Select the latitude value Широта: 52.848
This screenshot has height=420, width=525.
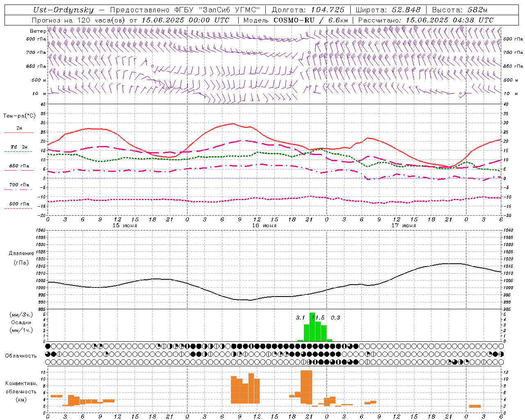click(388, 10)
